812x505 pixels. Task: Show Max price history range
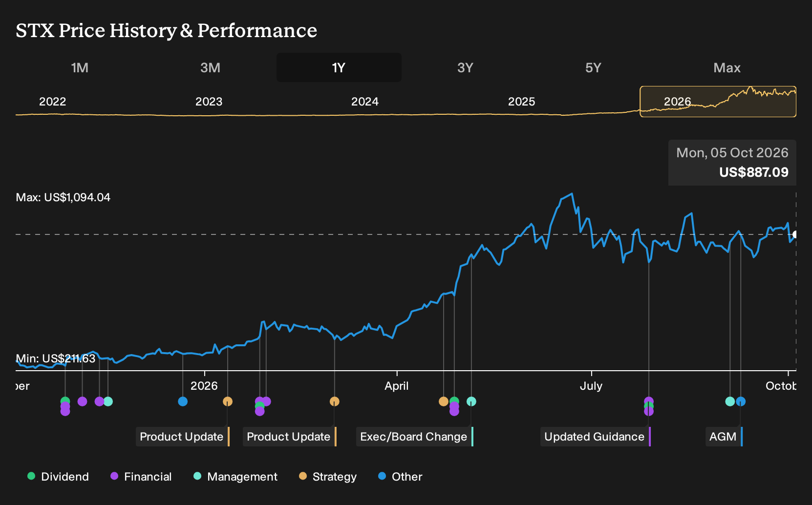727,67
